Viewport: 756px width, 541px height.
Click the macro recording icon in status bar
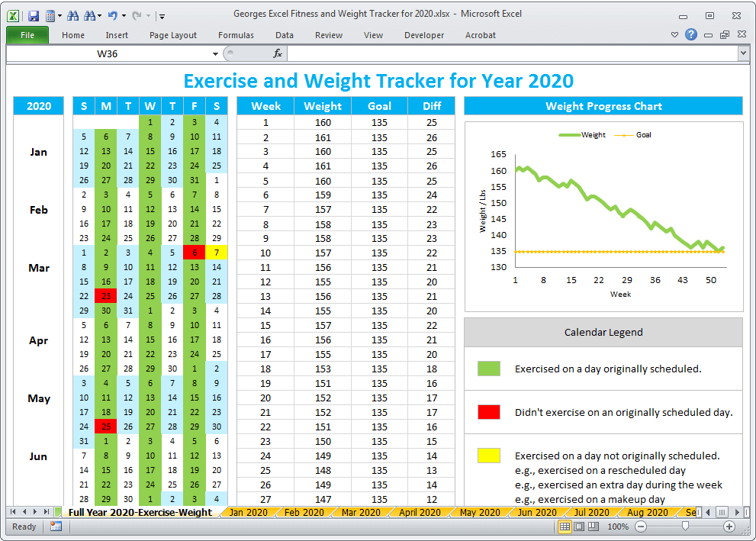56,527
